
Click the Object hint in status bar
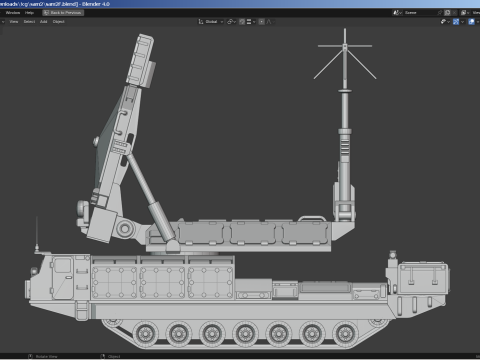[111, 357]
